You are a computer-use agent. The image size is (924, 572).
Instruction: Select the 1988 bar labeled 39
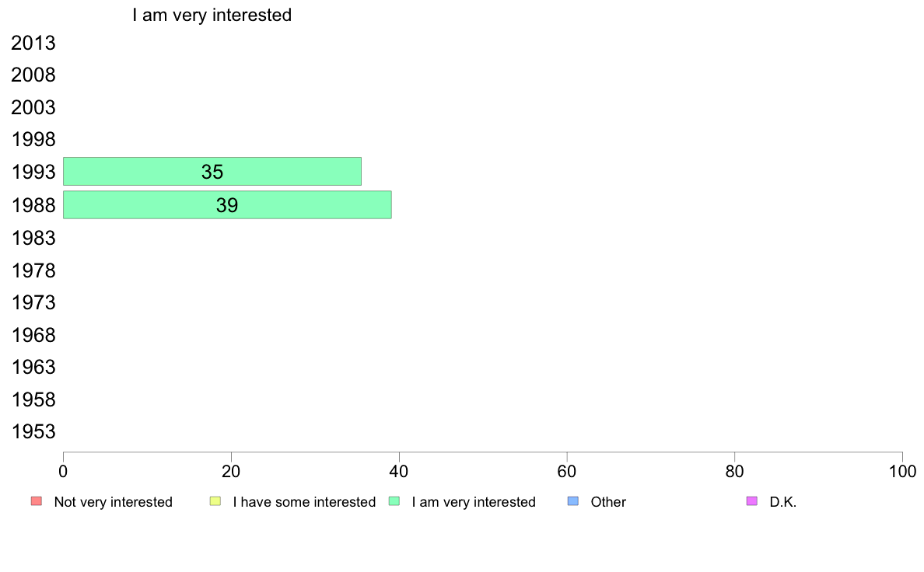coord(227,205)
